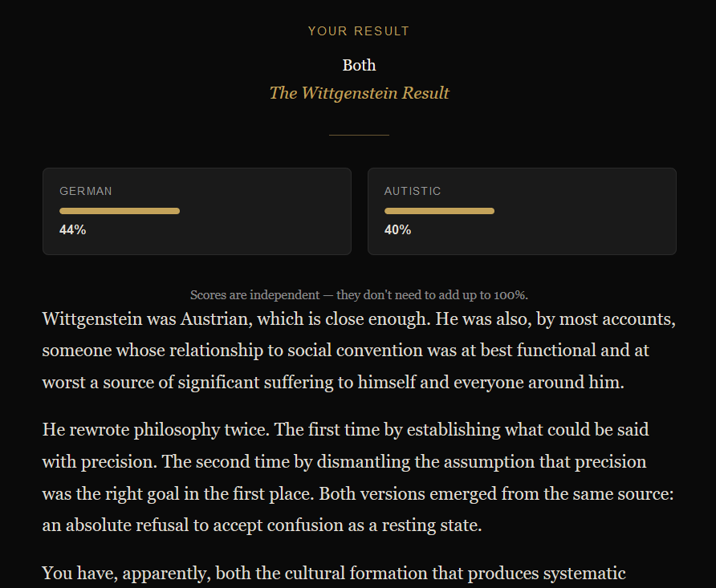Click 'The Wittgenstein Result' subtitle

click(359, 93)
